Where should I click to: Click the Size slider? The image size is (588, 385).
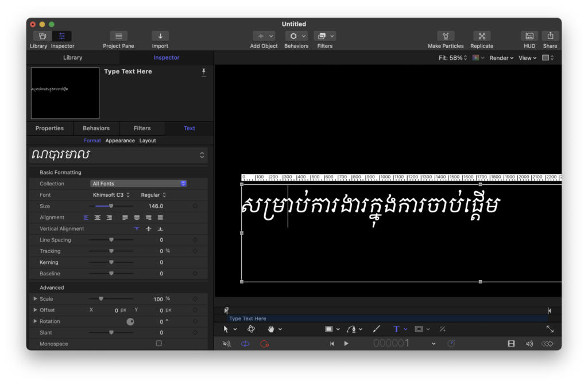[111, 206]
